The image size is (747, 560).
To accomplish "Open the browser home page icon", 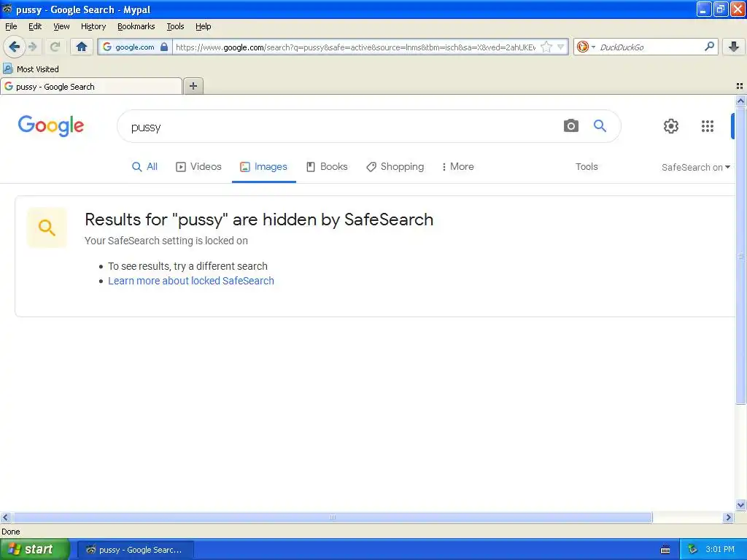I will [x=82, y=47].
